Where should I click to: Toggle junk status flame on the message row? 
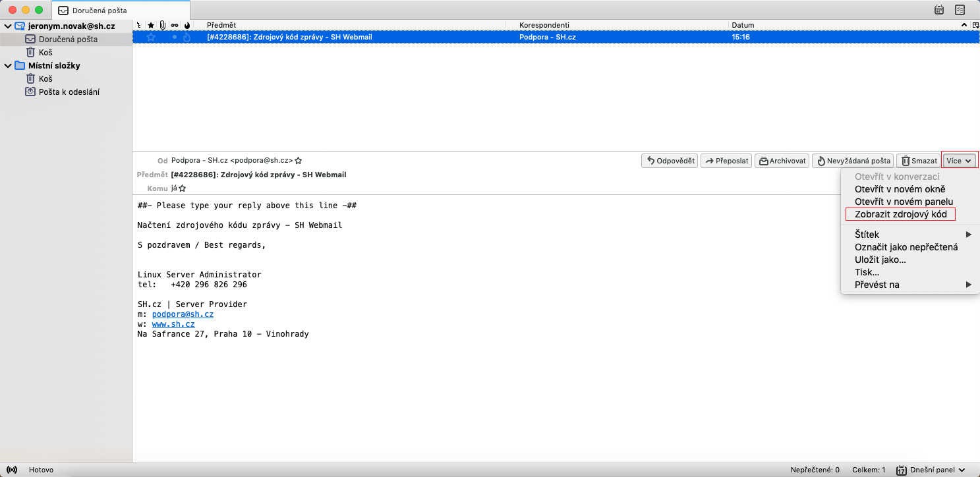click(187, 38)
